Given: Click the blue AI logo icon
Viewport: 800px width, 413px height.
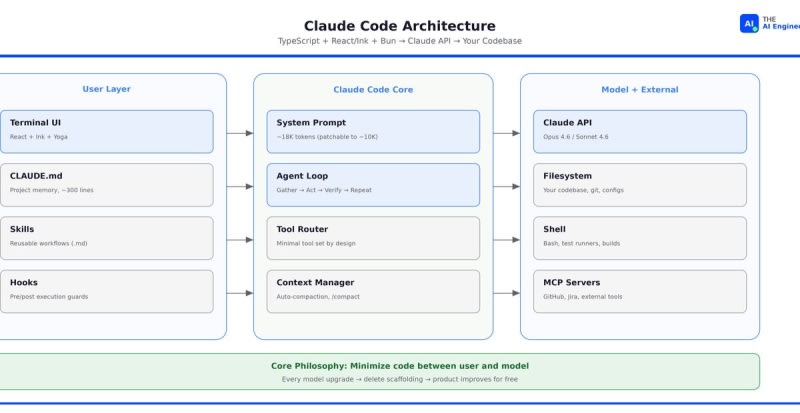Looking at the screenshot, I should click(749, 23).
